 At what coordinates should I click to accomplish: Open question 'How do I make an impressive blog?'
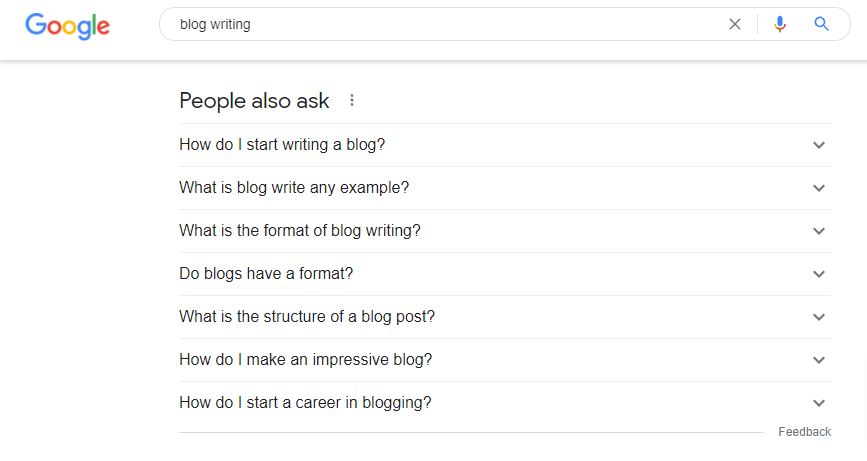[505, 360]
